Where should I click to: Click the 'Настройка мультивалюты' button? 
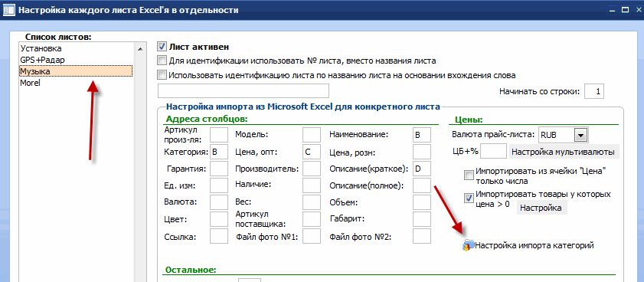563,152
